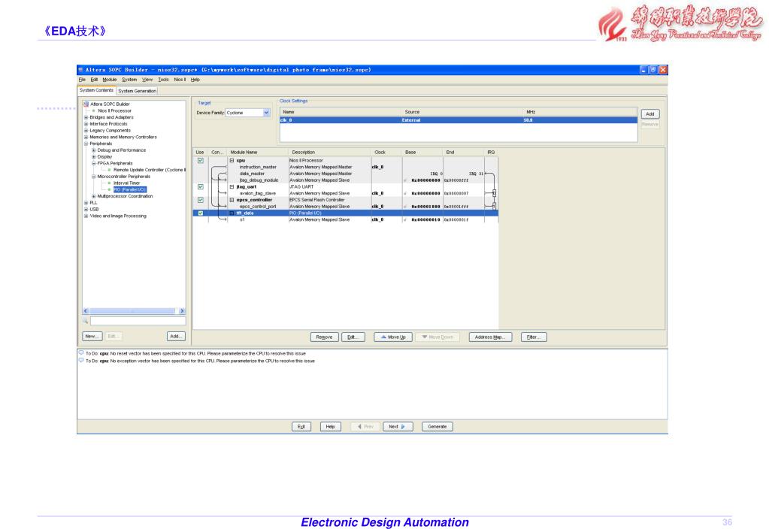
Task: Expand the PLL category
Action: [86, 202]
